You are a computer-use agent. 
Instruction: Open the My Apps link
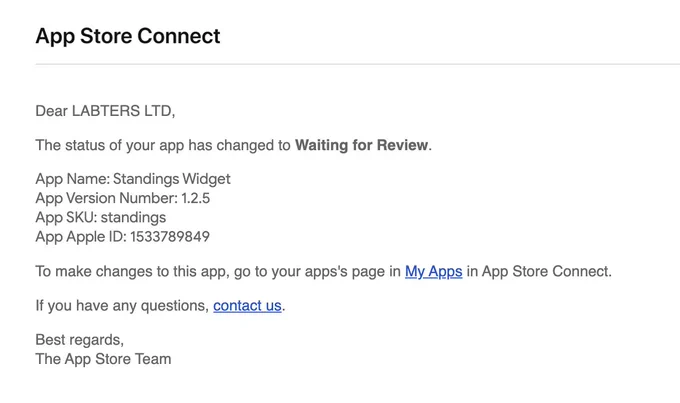pos(433,272)
